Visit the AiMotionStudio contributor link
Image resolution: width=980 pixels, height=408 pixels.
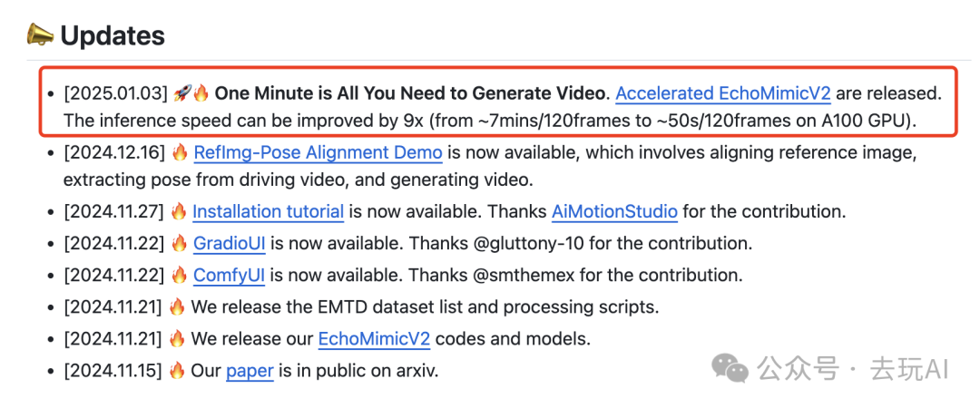[x=614, y=212]
